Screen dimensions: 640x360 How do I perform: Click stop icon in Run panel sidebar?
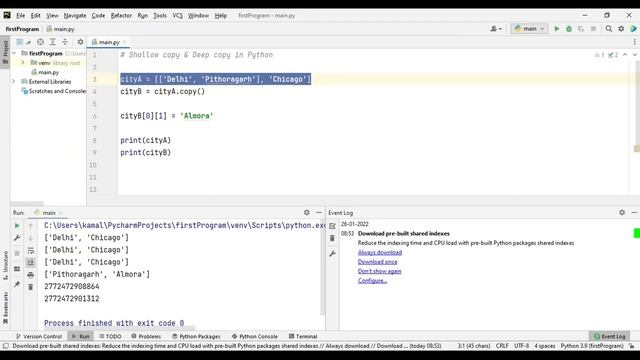pyautogui.click(x=17, y=253)
